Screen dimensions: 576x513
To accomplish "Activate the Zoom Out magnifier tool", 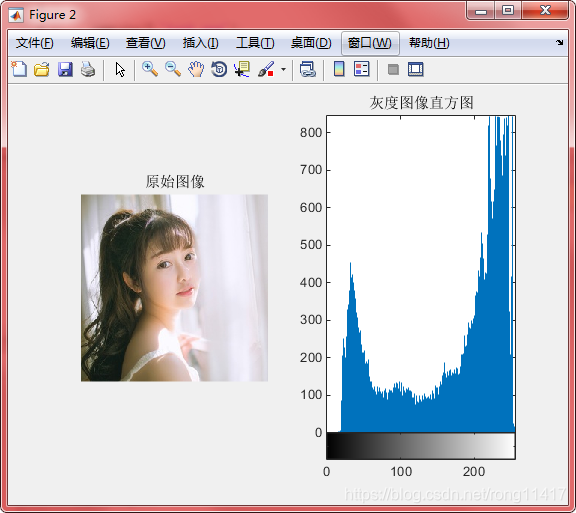I will [x=173, y=69].
